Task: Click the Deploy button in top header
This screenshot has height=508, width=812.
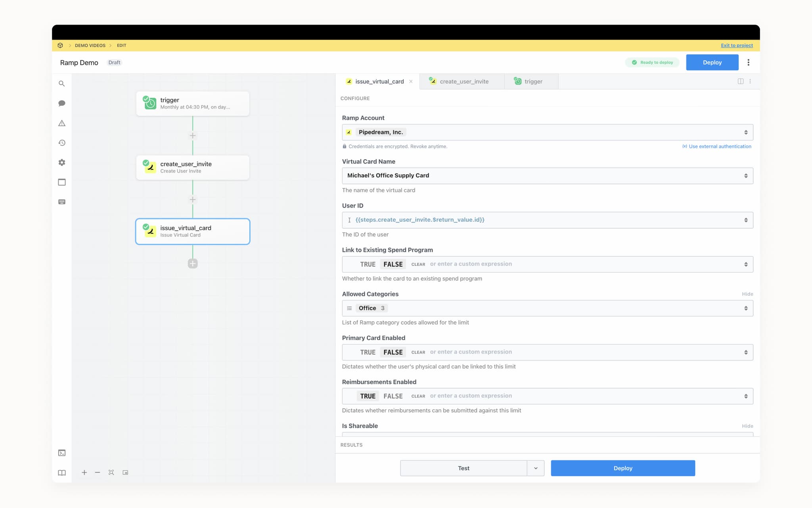Action: [x=712, y=62]
